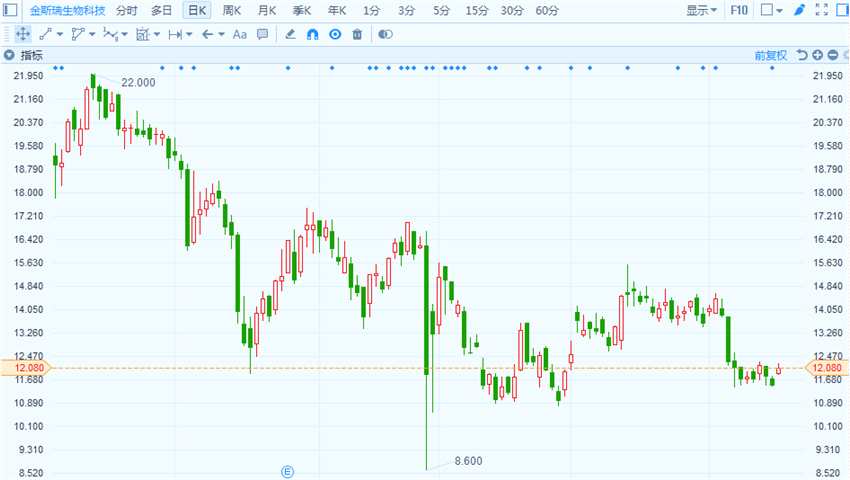The image size is (850, 480).
Task: Switch to 多日 multi-day tab
Action: tap(161, 10)
